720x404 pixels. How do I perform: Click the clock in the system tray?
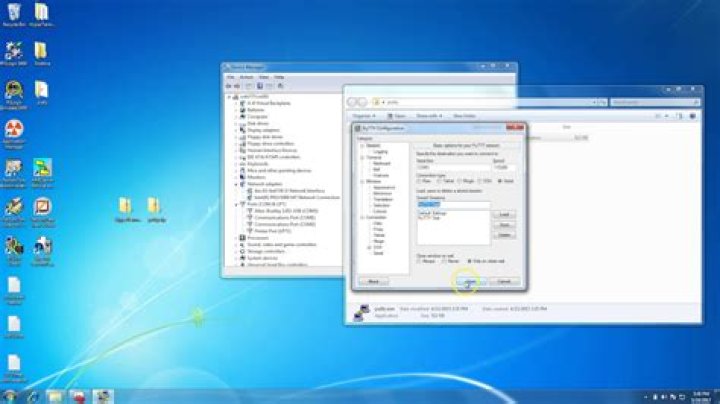point(701,397)
